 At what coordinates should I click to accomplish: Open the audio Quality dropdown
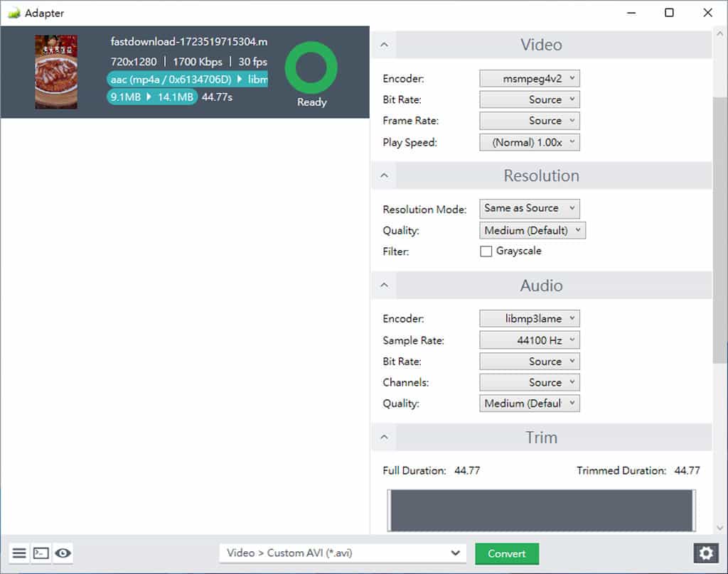[x=529, y=404]
